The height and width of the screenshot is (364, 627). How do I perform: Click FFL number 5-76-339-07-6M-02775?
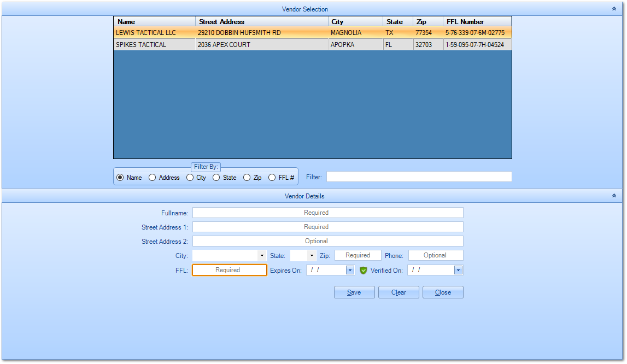[477, 32]
